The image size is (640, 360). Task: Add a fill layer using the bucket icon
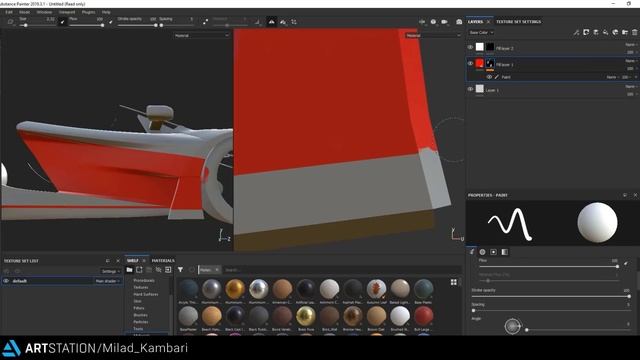(x=606, y=32)
